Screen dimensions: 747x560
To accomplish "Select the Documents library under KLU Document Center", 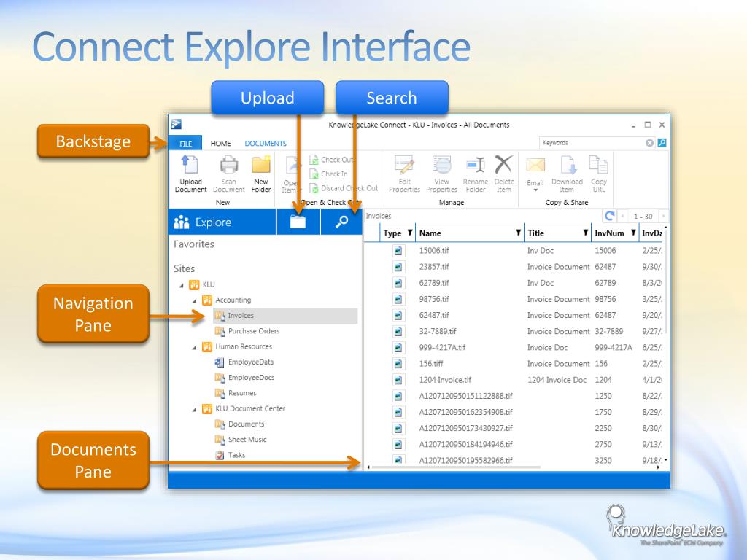I will pyautogui.click(x=246, y=424).
